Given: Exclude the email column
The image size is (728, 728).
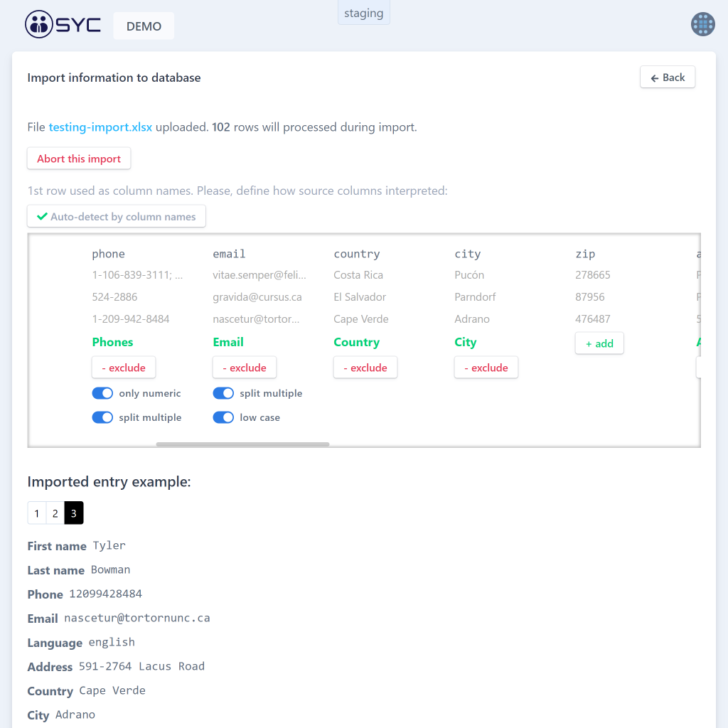Looking at the screenshot, I should (x=245, y=368).
